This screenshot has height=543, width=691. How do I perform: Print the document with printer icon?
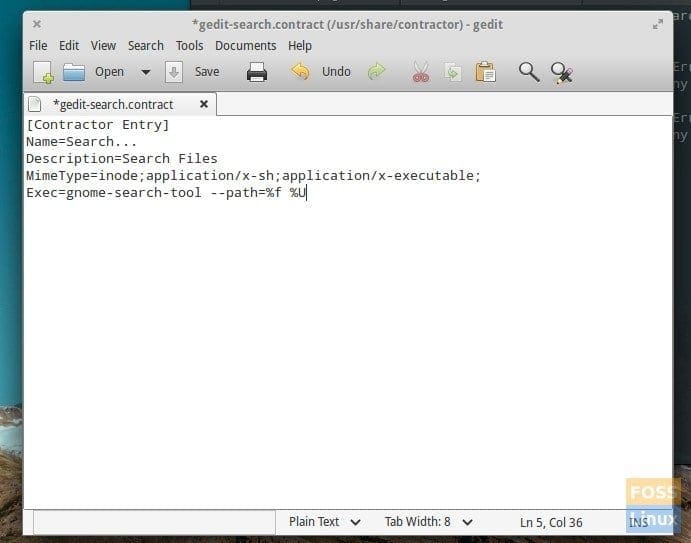click(x=256, y=72)
